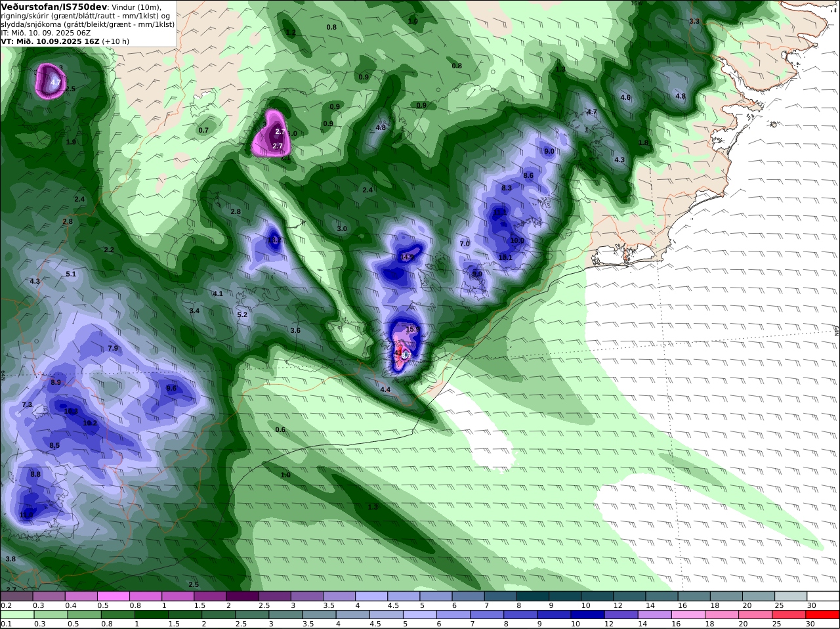This screenshot has height=629, width=840.
Task: Click the bright red 30 swatch in rain legend
Action: 823,615
